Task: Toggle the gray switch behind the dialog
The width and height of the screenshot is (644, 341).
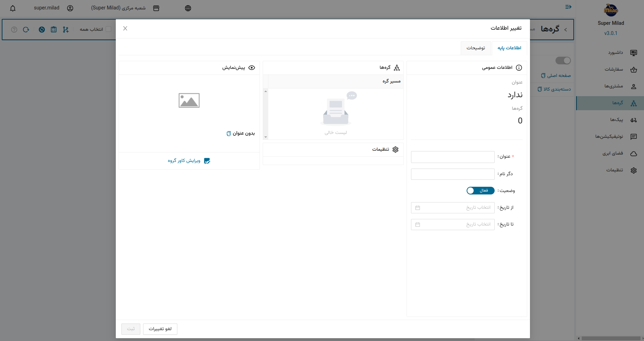Action: (x=563, y=61)
